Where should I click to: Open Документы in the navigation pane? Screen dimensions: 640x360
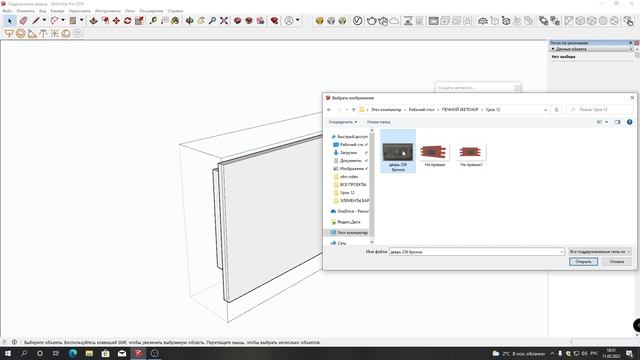click(350, 161)
